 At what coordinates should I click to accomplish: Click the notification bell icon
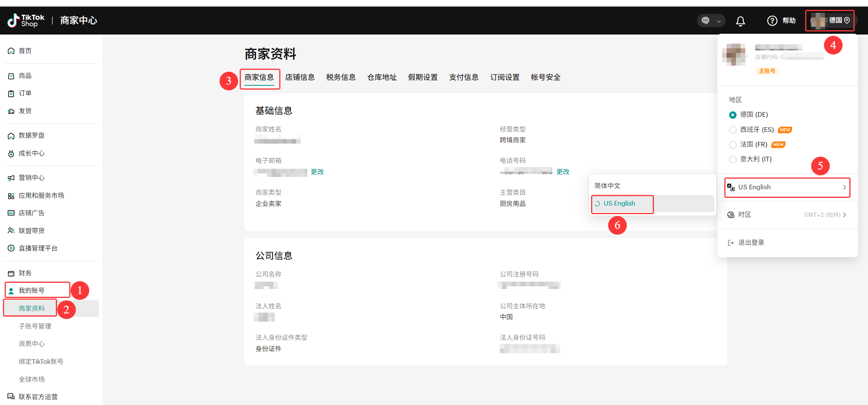tap(740, 21)
